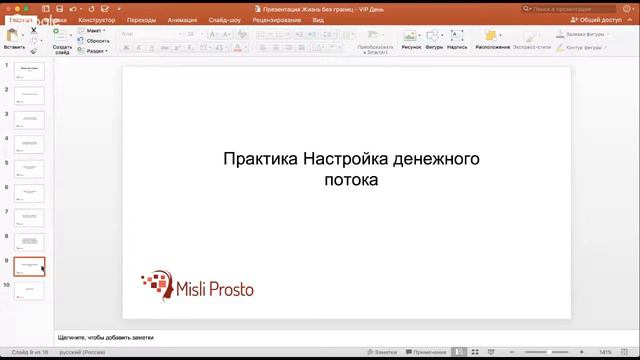Select slide 10 thumbnail
Screen dimensions: 640x360
(x=29, y=291)
